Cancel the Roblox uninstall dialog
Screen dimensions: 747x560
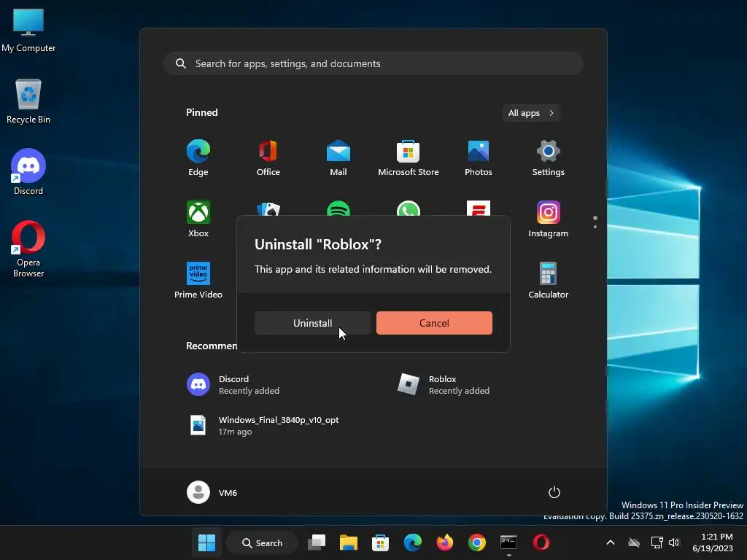pyautogui.click(x=434, y=323)
